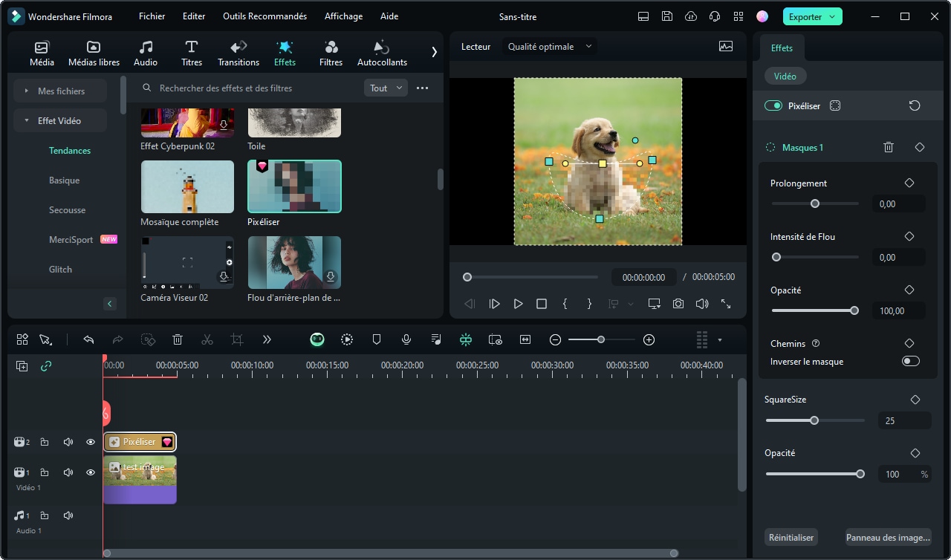Stop playback with the square button
The width and height of the screenshot is (951, 560).
point(542,304)
